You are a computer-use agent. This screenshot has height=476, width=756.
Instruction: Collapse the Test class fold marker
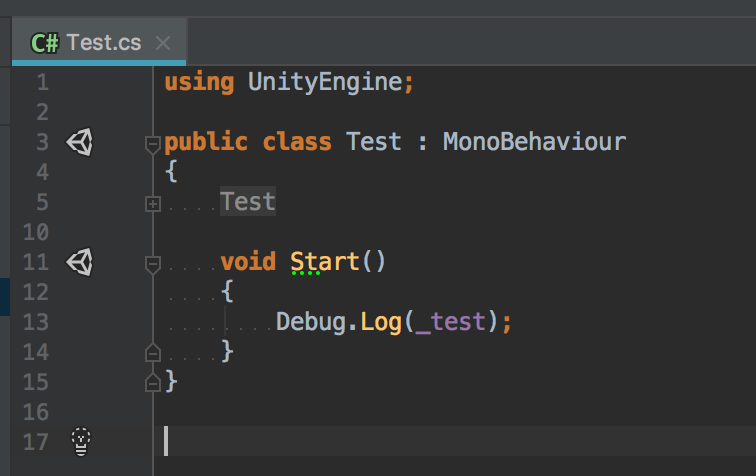pyautogui.click(x=152, y=144)
